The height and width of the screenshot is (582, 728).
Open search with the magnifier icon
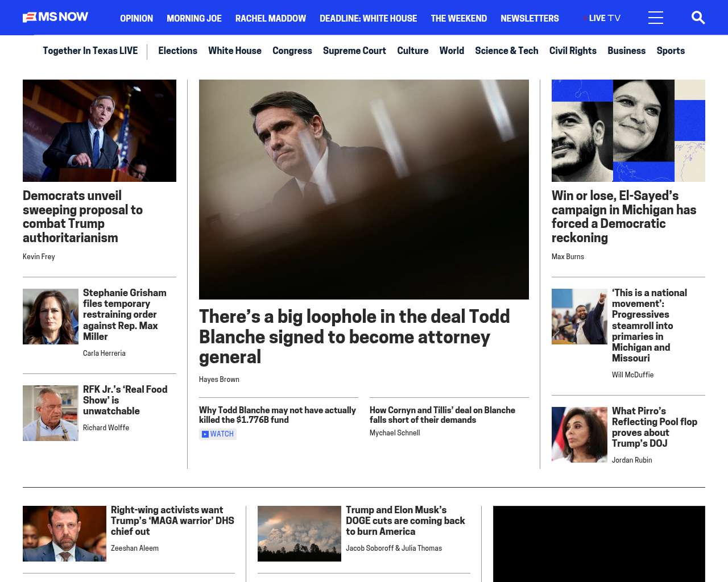click(x=698, y=18)
